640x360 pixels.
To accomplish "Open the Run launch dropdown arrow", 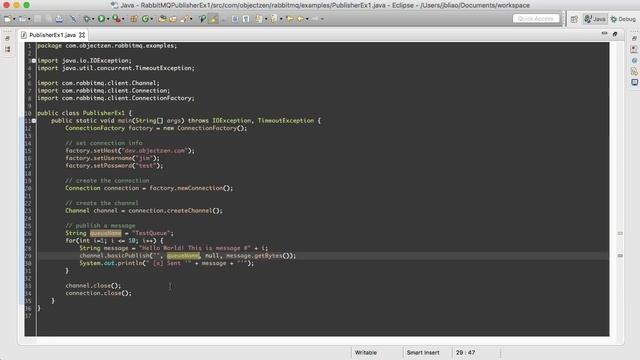I will (108, 19).
